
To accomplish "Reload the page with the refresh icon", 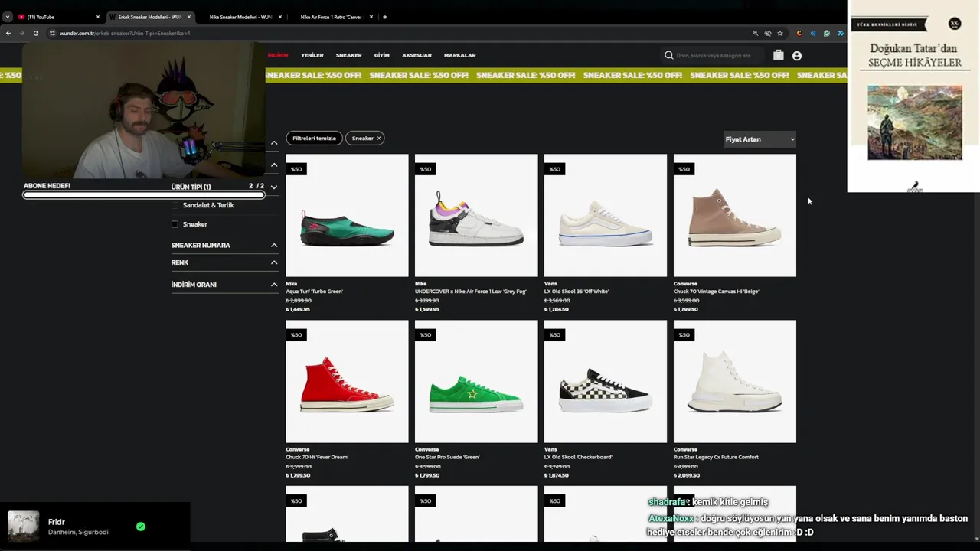I will pos(35,33).
